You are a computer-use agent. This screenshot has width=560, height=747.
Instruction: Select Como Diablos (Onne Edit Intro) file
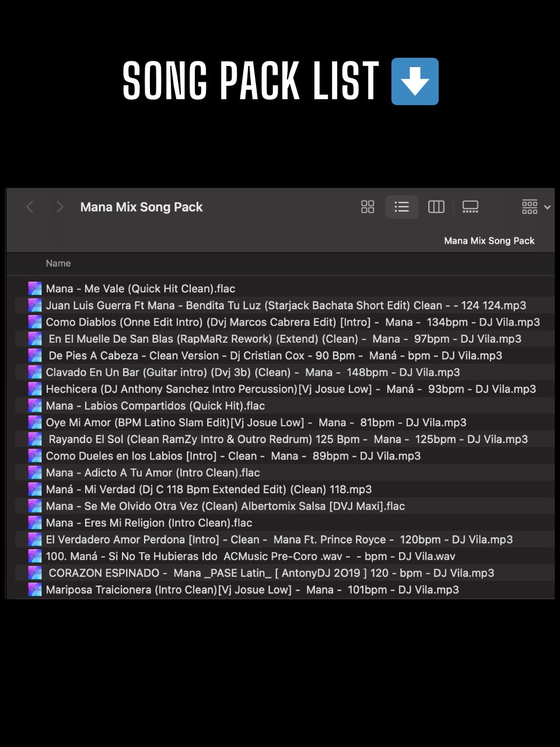pyautogui.click(x=293, y=322)
